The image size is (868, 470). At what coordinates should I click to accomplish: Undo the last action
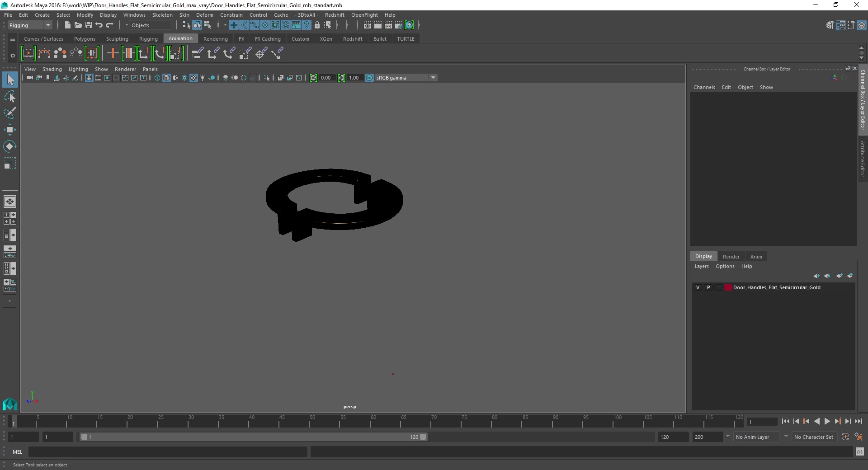click(99, 25)
